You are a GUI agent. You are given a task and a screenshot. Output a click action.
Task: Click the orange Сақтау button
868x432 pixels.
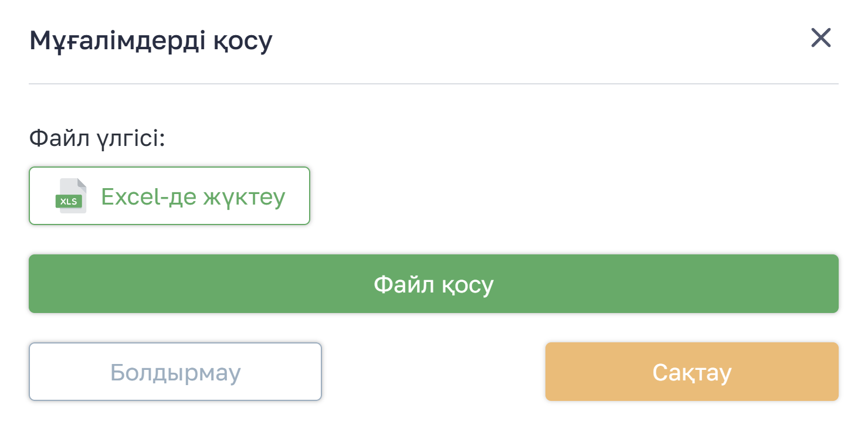691,372
